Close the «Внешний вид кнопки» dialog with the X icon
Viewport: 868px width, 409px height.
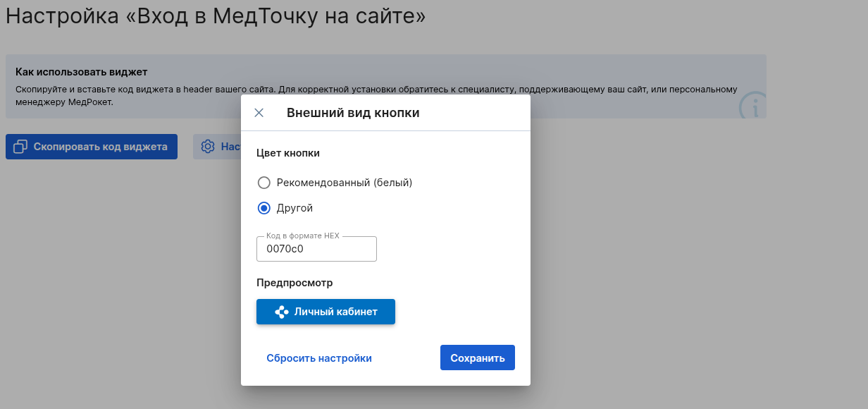click(259, 113)
